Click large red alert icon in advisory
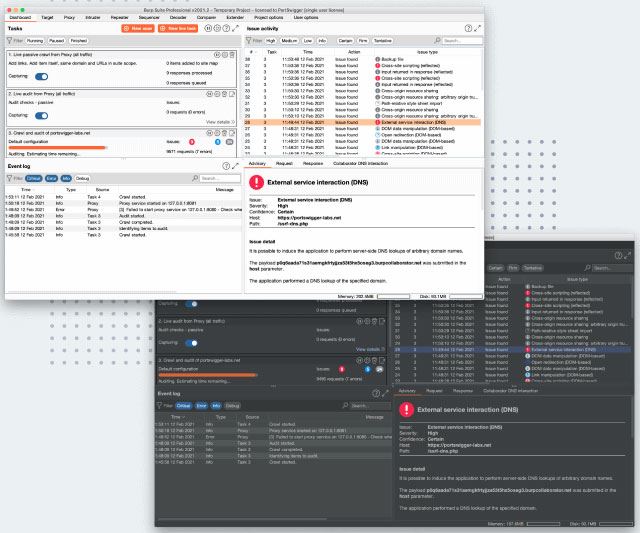This screenshot has width=640, height=533. [x=256, y=182]
